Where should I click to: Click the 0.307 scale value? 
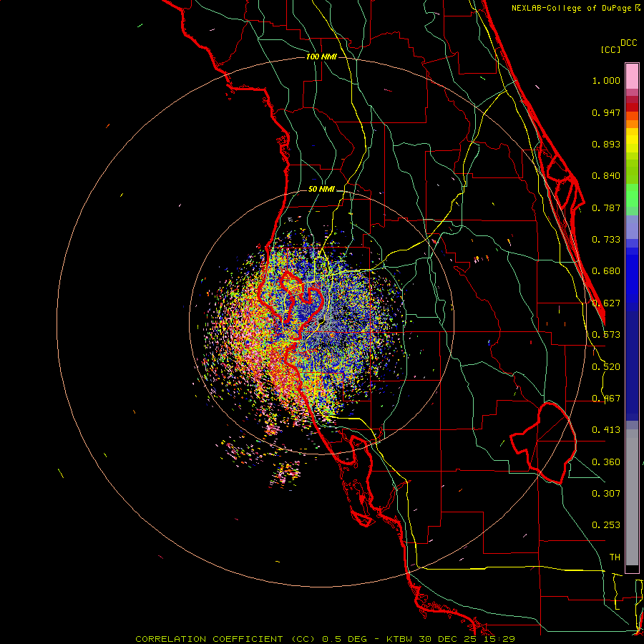click(606, 493)
